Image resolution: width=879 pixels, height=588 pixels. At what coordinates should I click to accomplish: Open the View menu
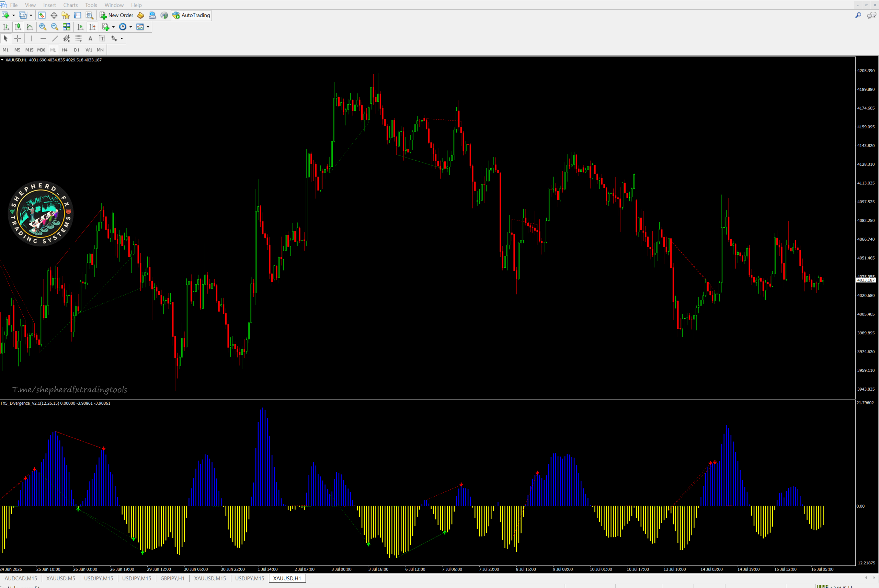point(30,5)
